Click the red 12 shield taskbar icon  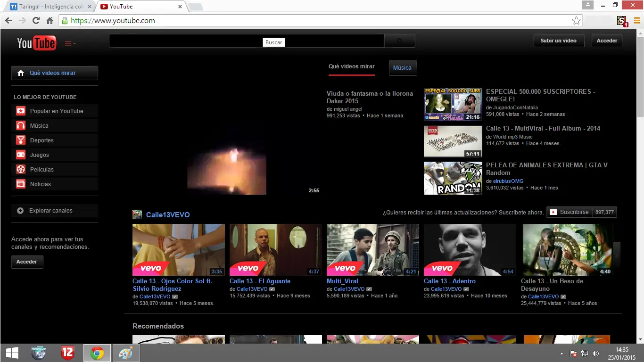point(67,353)
